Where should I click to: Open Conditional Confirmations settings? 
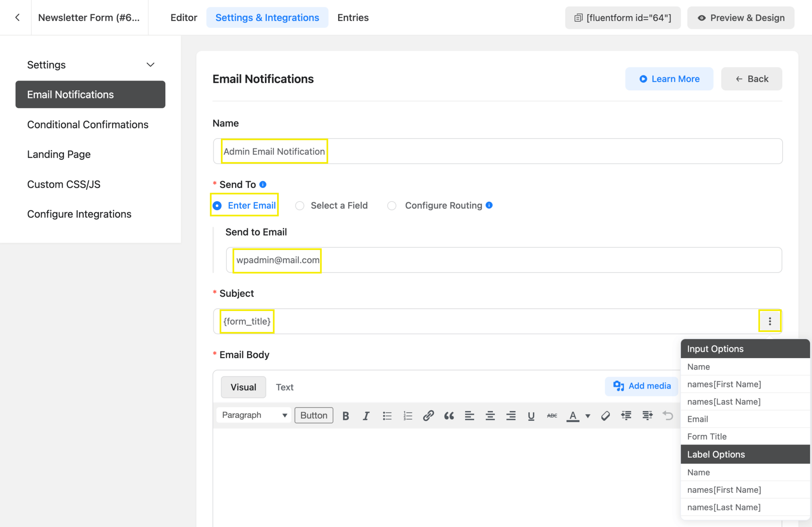coord(88,125)
